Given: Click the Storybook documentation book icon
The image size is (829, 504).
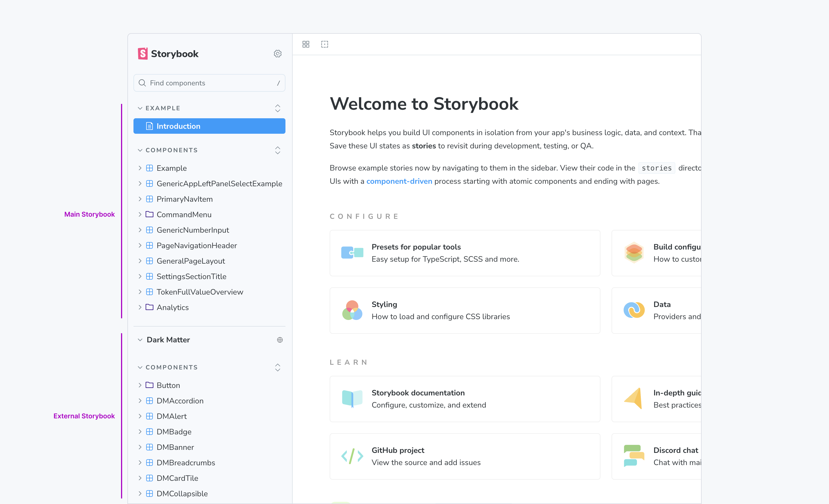Looking at the screenshot, I should tap(352, 399).
